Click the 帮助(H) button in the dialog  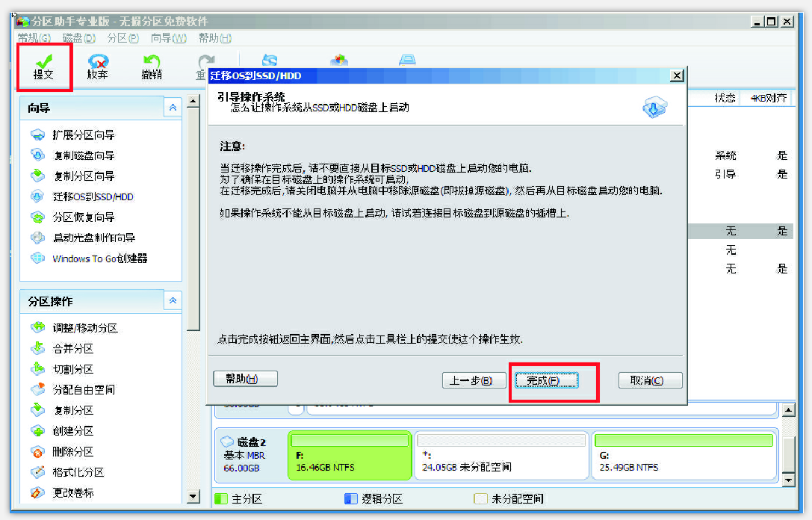[246, 379]
